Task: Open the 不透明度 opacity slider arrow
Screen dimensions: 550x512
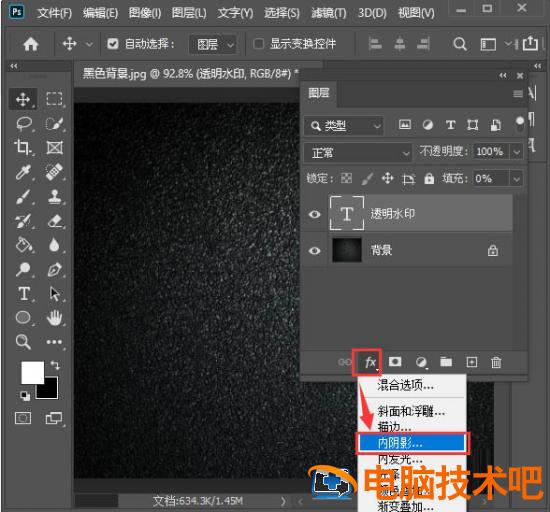Action: click(x=516, y=152)
